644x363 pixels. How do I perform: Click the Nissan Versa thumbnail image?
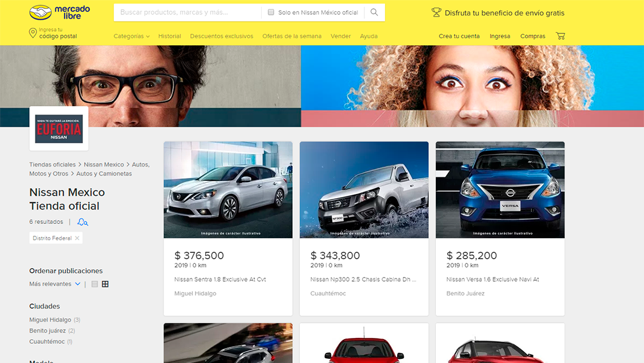click(x=500, y=190)
